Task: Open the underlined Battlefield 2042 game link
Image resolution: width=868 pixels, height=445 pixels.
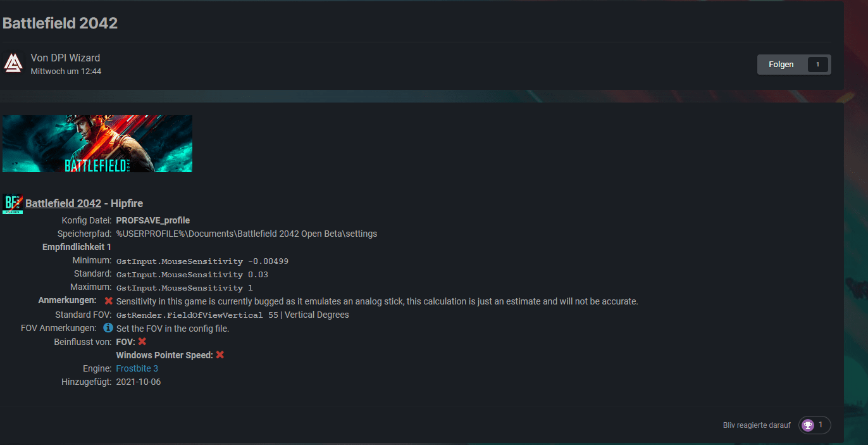Action: pos(63,203)
